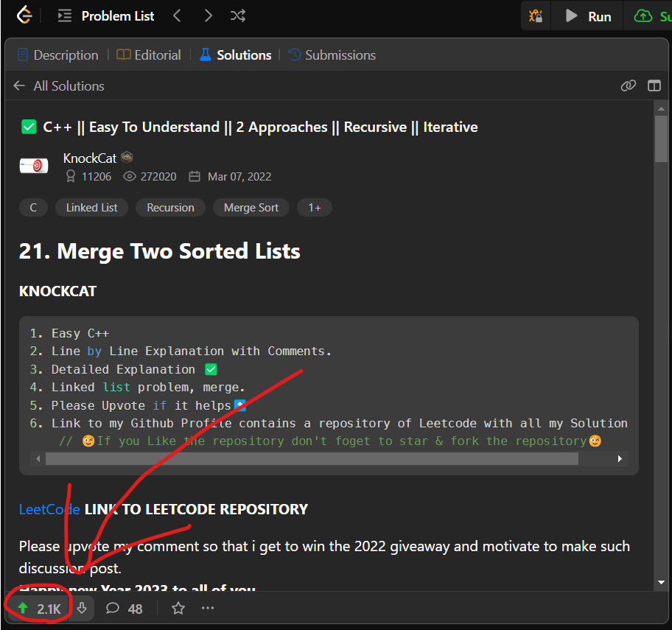
Task: Follow the LeetCode repository link
Action: (49, 509)
